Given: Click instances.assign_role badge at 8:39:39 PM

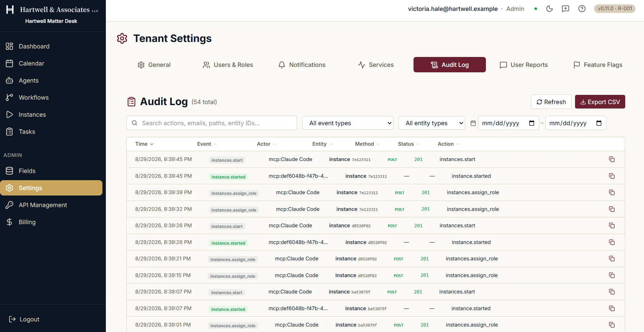Looking at the screenshot, I should click(x=234, y=193).
